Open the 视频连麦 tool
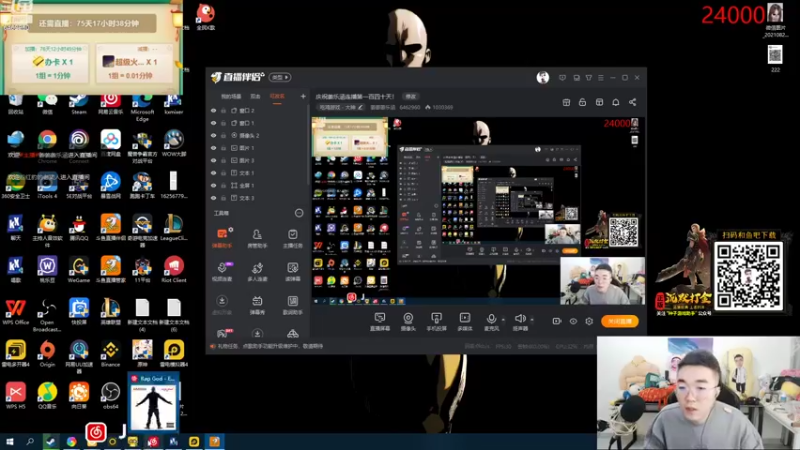The height and width of the screenshot is (450, 800). 222,271
